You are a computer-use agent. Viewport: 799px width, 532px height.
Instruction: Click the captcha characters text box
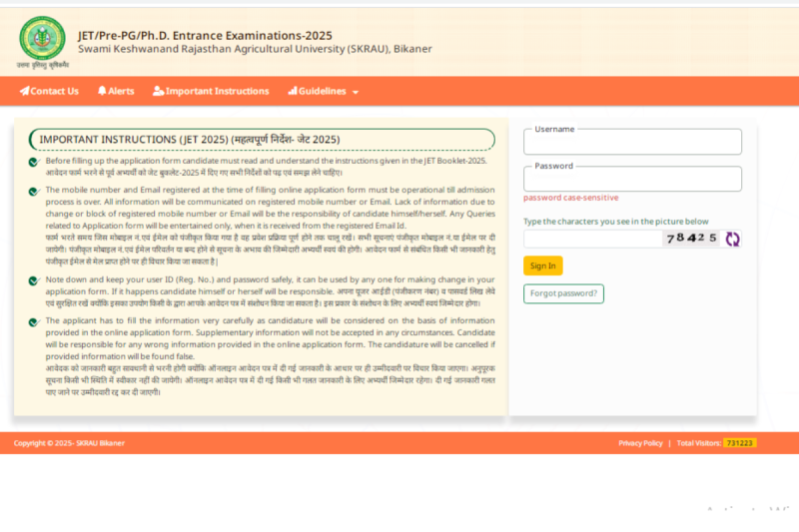coord(592,239)
